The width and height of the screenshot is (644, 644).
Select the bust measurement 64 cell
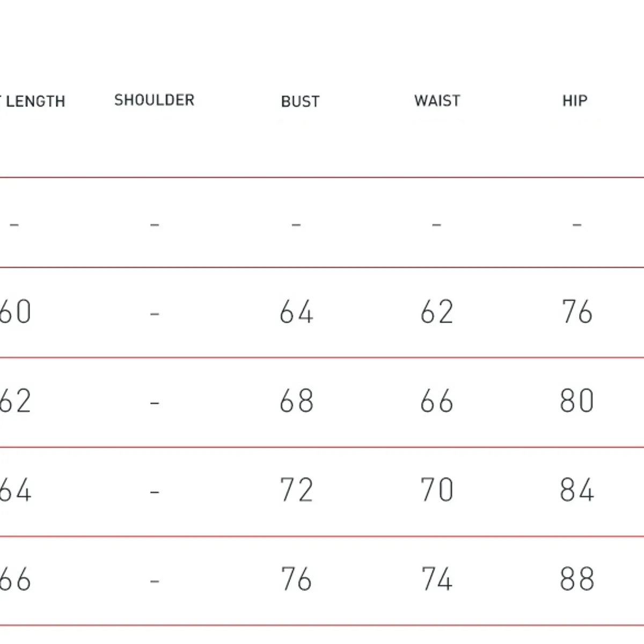pyautogui.click(x=296, y=312)
